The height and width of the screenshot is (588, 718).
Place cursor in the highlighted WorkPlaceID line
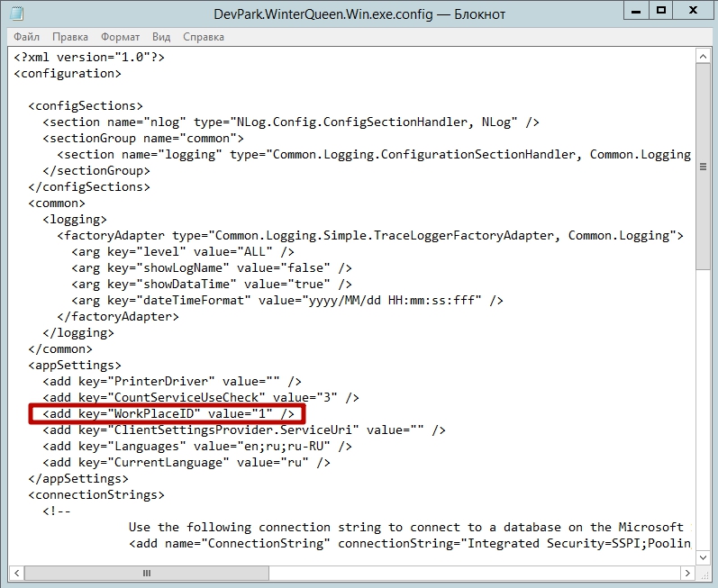[x=168, y=413]
